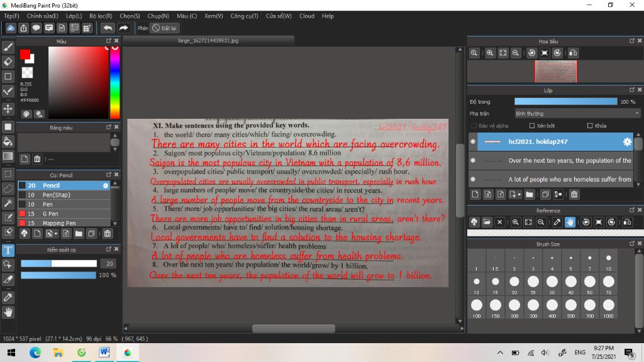
Task: Select the G Pen brush
Action: point(50,214)
